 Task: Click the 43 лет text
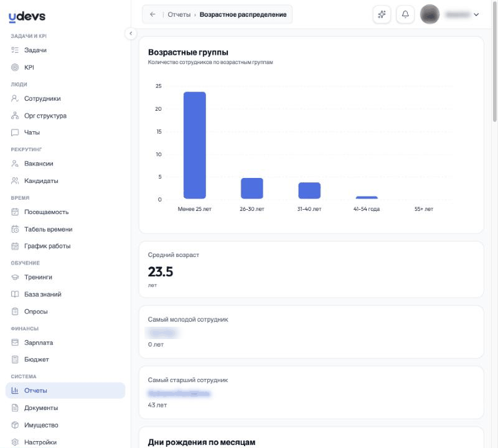pyautogui.click(x=157, y=405)
